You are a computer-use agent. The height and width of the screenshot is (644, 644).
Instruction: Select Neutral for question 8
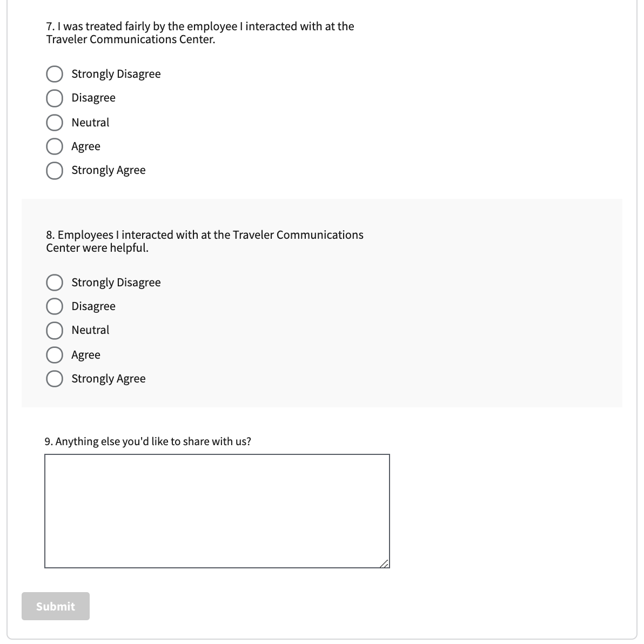click(54, 330)
